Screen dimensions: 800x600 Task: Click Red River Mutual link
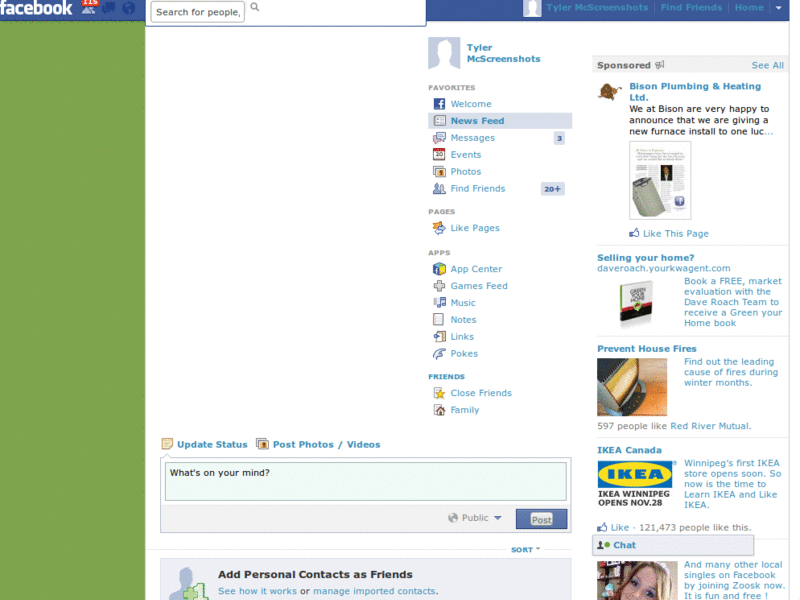(x=710, y=426)
